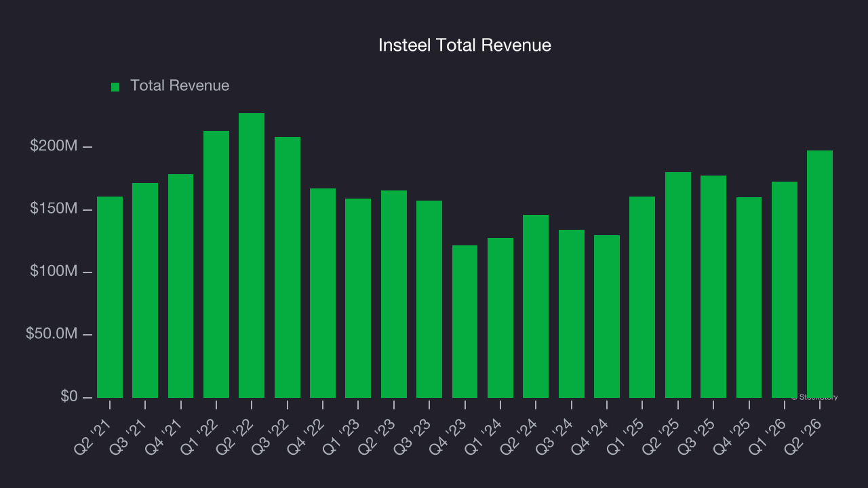Select the Total Revenue legend label
The height and width of the screenshot is (488, 868).
(x=180, y=85)
